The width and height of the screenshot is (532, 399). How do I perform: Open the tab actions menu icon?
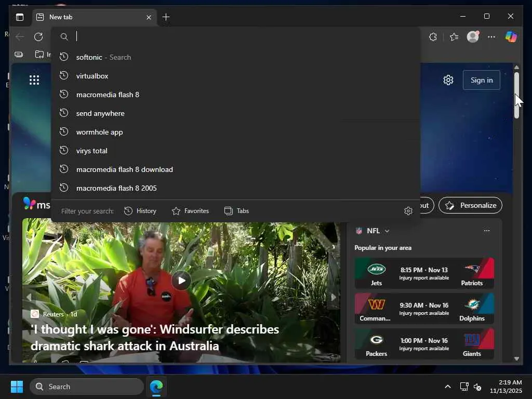[x=20, y=17]
